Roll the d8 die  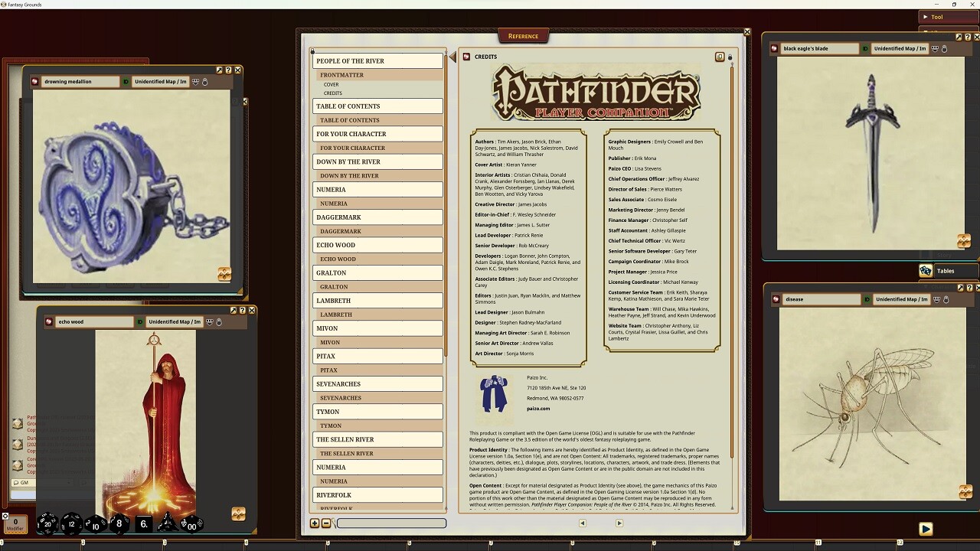[118, 523]
